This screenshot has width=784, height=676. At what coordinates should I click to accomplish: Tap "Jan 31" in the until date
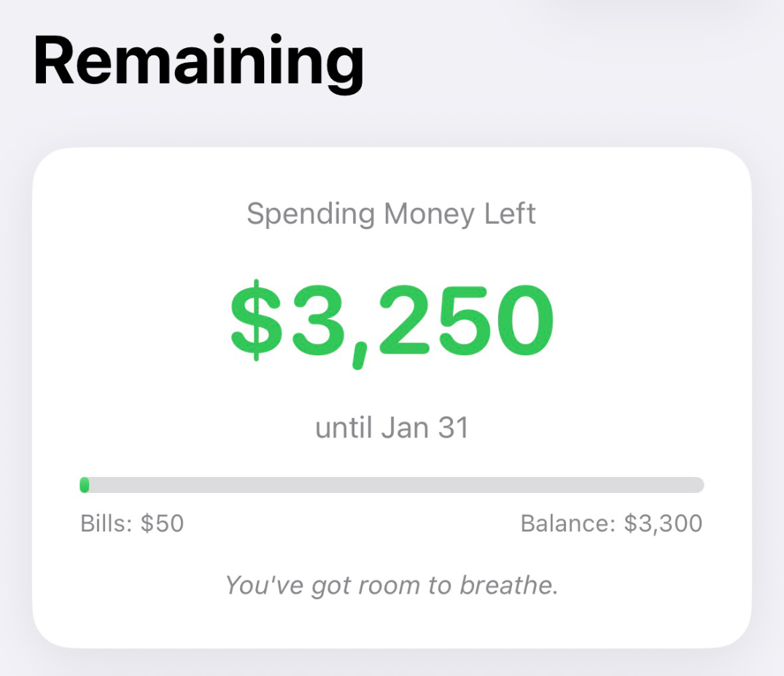424,428
